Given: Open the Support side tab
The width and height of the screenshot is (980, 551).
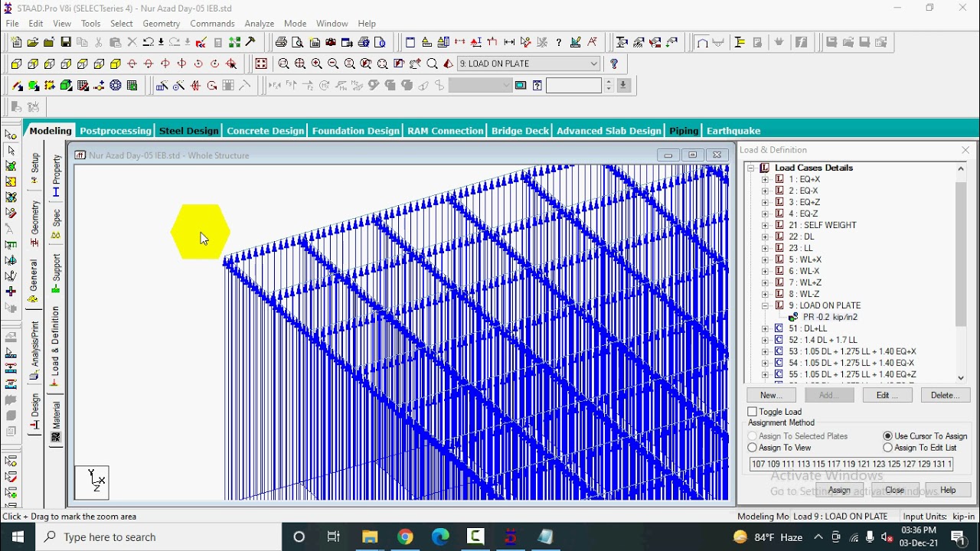Looking at the screenshot, I should tap(56, 274).
